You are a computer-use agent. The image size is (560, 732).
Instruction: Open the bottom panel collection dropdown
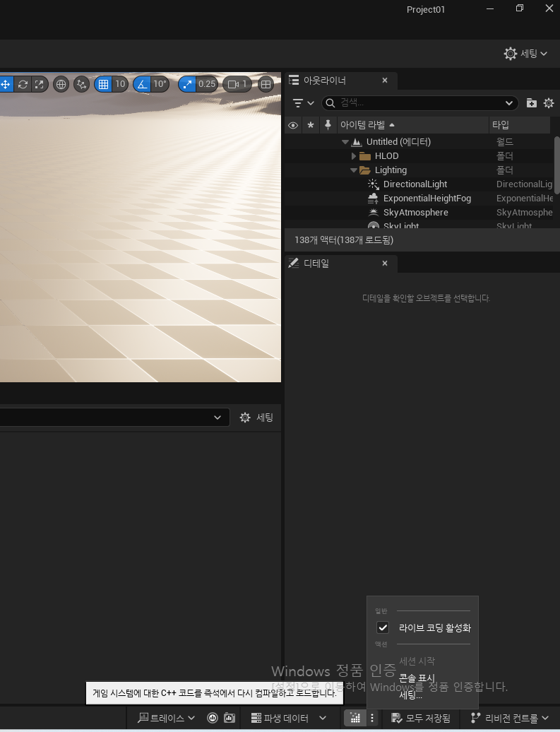218,418
